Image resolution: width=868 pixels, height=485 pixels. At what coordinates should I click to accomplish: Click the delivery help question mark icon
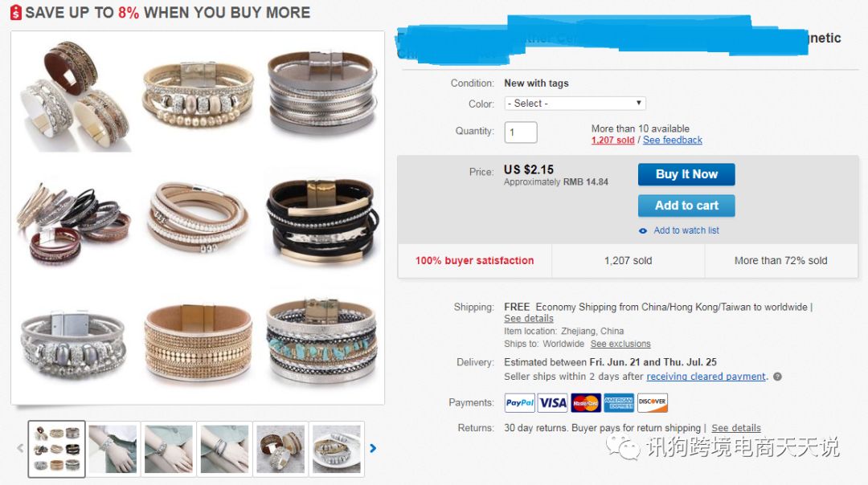point(777,377)
